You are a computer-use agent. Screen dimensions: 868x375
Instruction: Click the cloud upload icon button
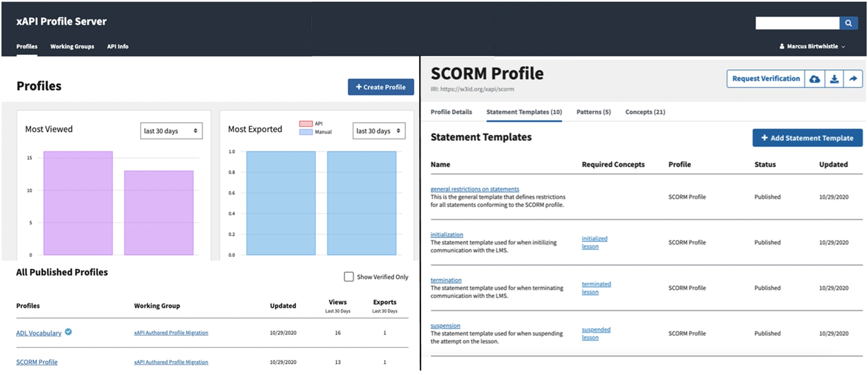coord(814,79)
